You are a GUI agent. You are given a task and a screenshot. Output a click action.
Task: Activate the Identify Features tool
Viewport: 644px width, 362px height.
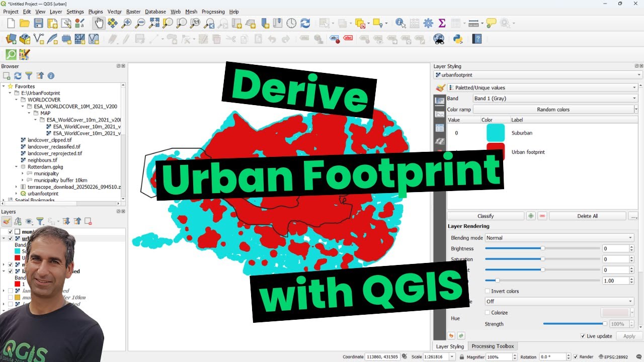click(x=400, y=23)
